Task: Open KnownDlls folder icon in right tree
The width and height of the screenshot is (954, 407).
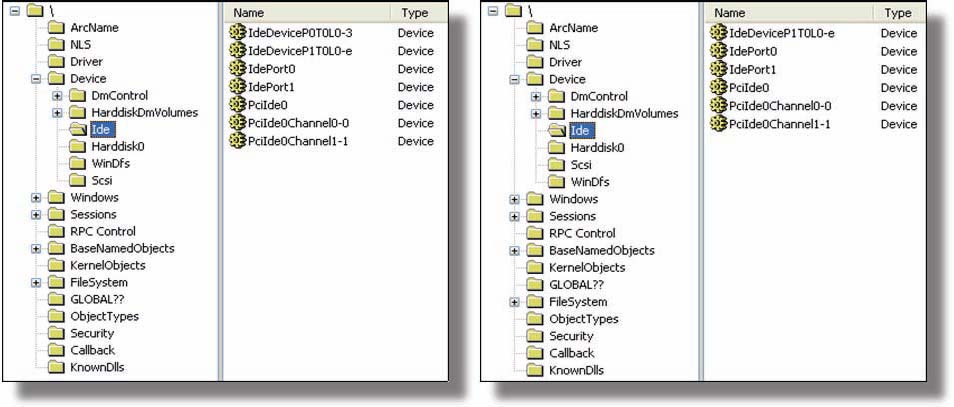Action: [x=535, y=370]
